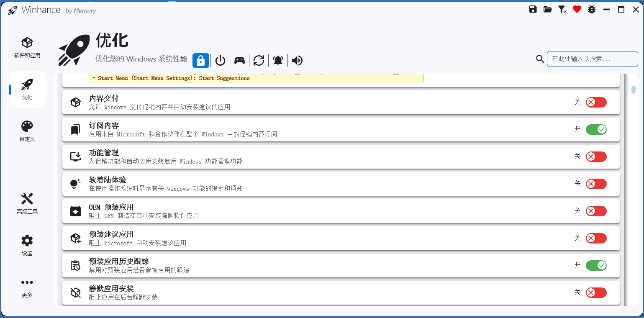Screen dimensions: 644x318
Task: Jump to the notifications bell section icon
Action: point(278,61)
